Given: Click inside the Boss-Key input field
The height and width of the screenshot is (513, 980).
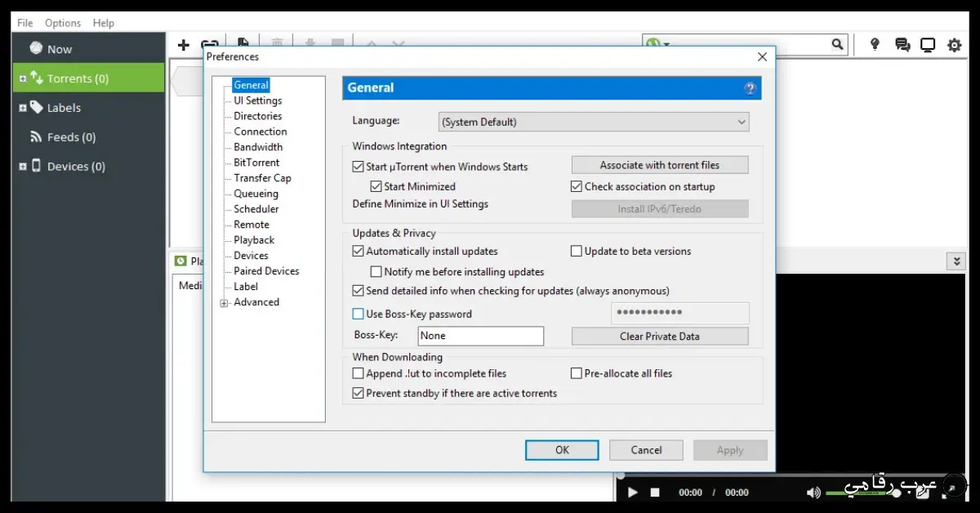Looking at the screenshot, I should (x=480, y=336).
